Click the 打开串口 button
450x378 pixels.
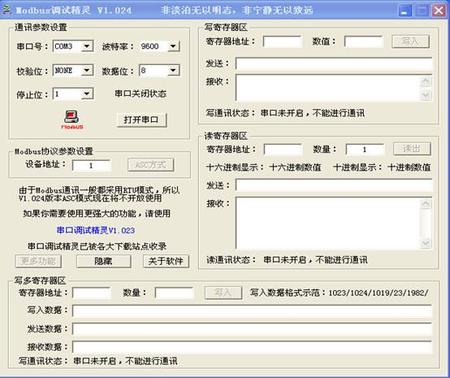tap(142, 120)
